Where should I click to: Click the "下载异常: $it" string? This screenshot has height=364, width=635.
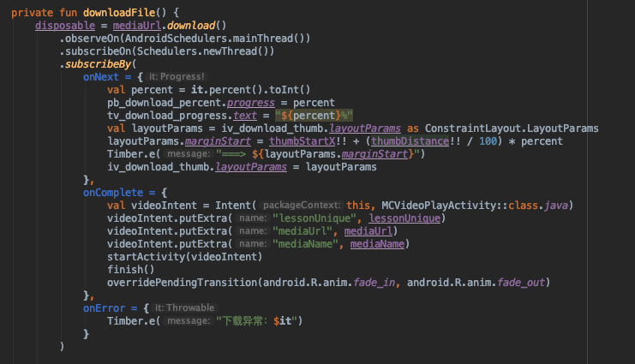point(256,321)
